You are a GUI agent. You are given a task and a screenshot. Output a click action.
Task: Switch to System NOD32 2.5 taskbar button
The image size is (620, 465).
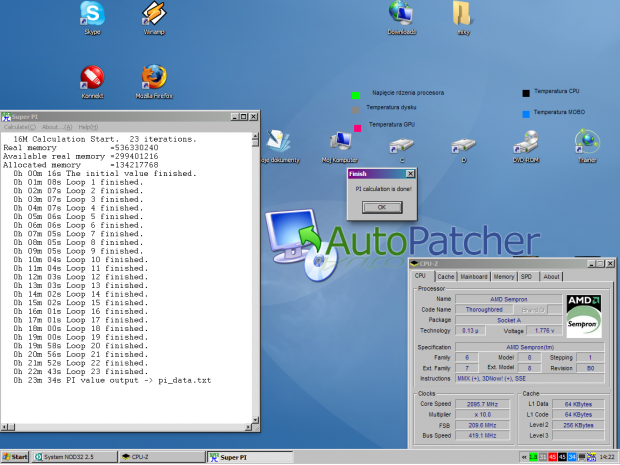point(75,457)
